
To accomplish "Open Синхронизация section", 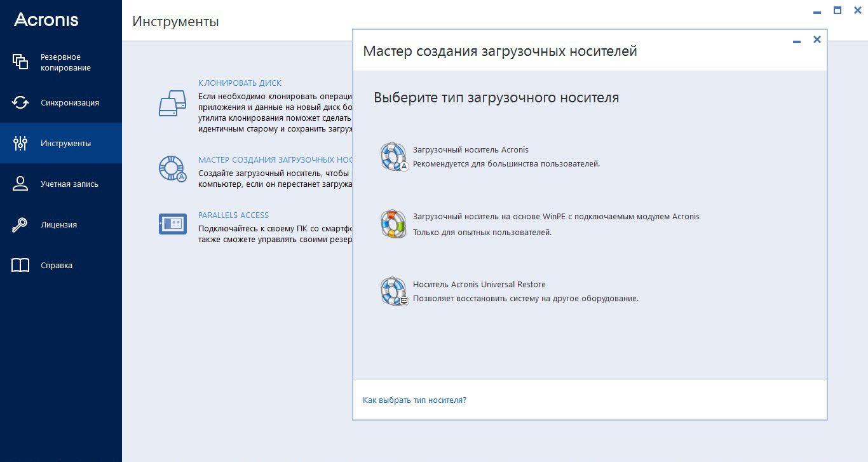I will [61, 102].
